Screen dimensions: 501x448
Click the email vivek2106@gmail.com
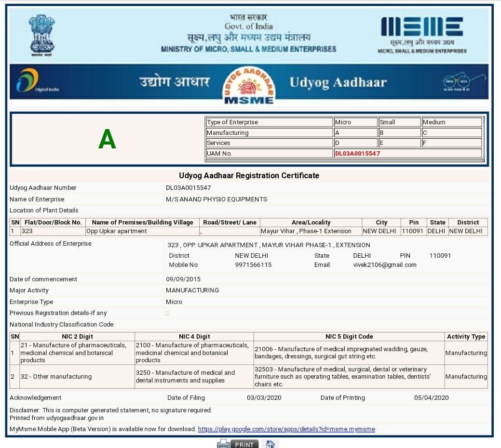384,265
